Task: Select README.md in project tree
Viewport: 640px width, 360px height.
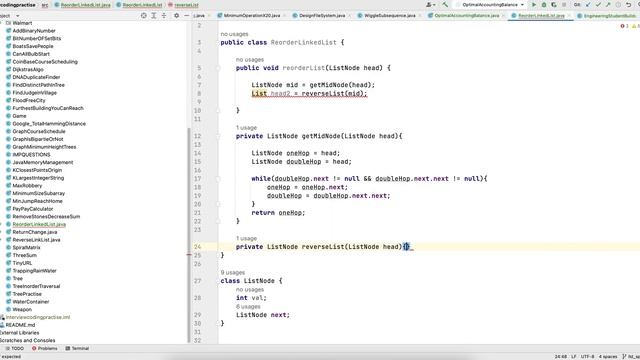Action: (20, 325)
